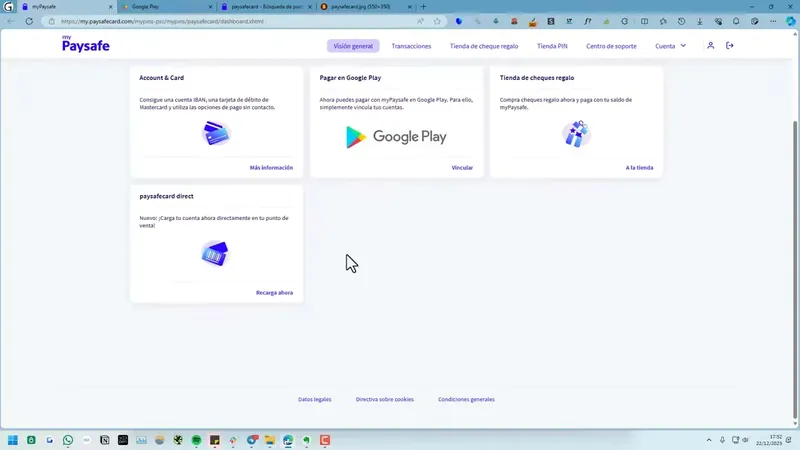Open the Copilot icon in browser toolbar
The width and height of the screenshot is (800, 450).
coord(790,21)
